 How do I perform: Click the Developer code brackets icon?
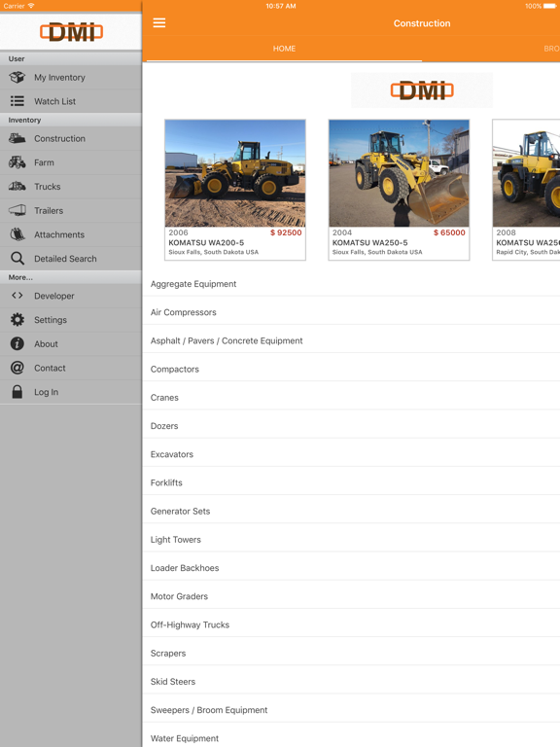[17, 296]
